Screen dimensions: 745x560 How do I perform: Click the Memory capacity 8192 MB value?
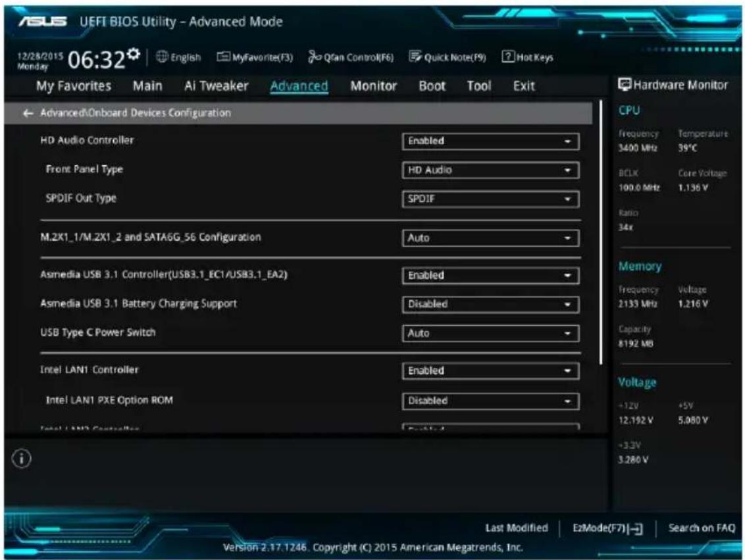tap(636, 344)
